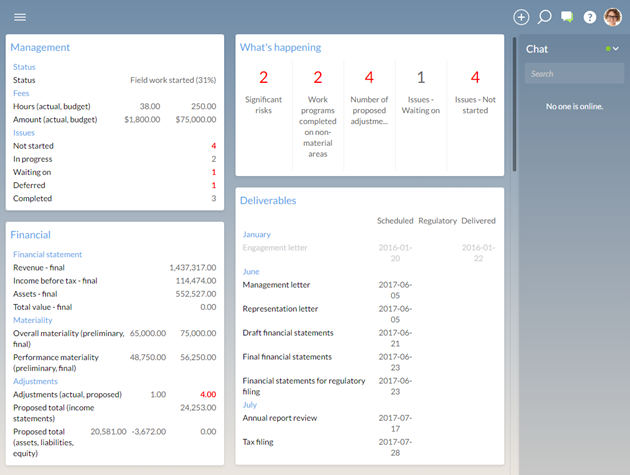Open the Management panel title
The image size is (630, 475).
(x=40, y=47)
